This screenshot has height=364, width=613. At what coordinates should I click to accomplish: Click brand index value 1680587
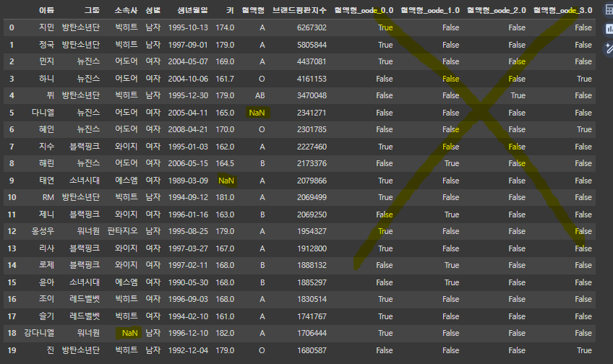tap(312, 350)
